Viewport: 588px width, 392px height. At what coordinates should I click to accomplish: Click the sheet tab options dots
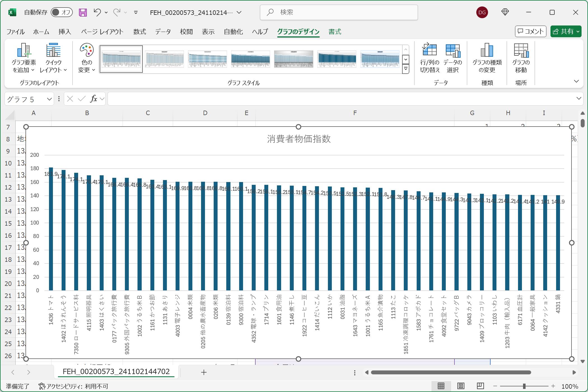pyautogui.click(x=354, y=373)
